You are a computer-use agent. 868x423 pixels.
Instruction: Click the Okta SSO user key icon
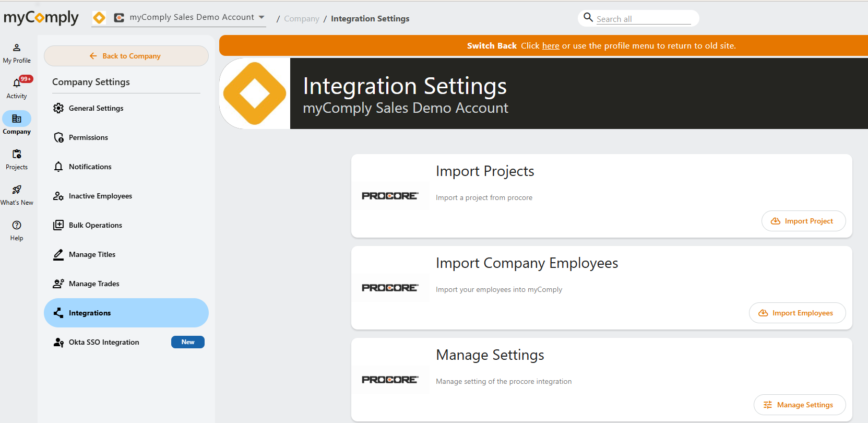point(58,342)
